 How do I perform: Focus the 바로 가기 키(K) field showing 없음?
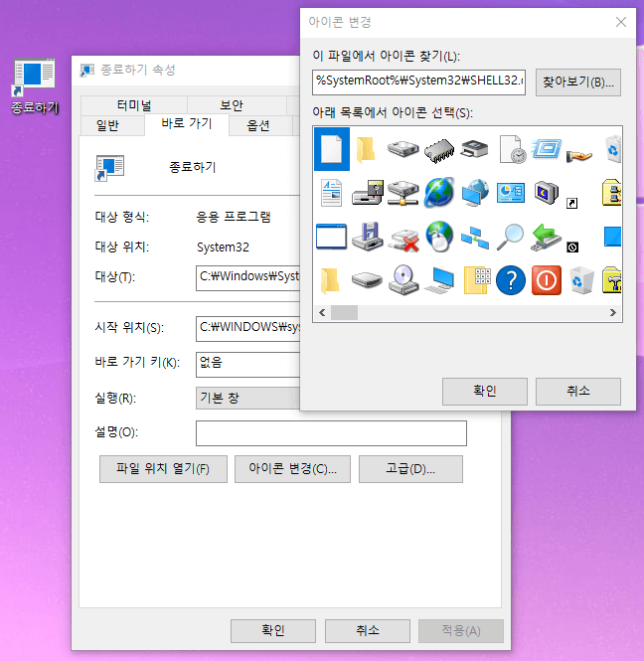pyautogui.click(x=247, y=365)
